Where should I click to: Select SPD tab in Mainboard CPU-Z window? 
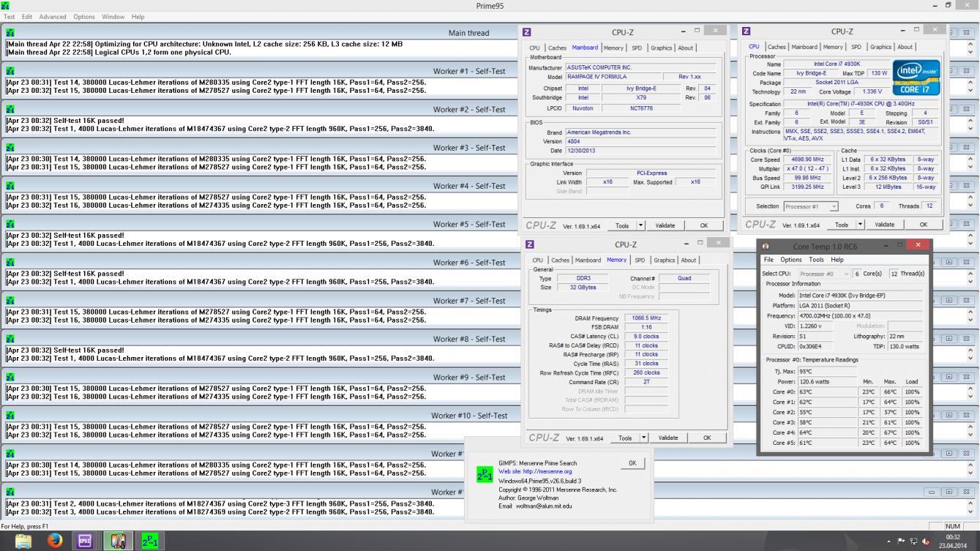pos(637,48)
